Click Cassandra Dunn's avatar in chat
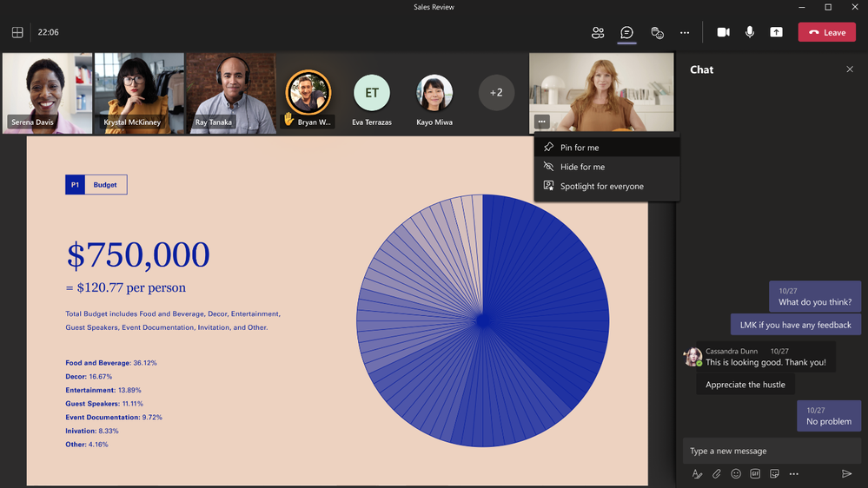868x488 pixels. pyautogui.click(x=692, y=357)
